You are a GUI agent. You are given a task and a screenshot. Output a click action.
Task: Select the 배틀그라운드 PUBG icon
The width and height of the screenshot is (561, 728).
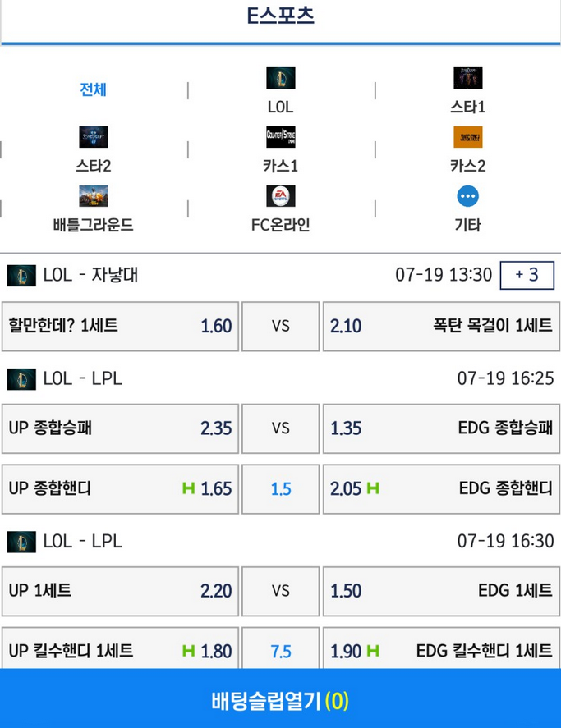(x=94, y=196)
